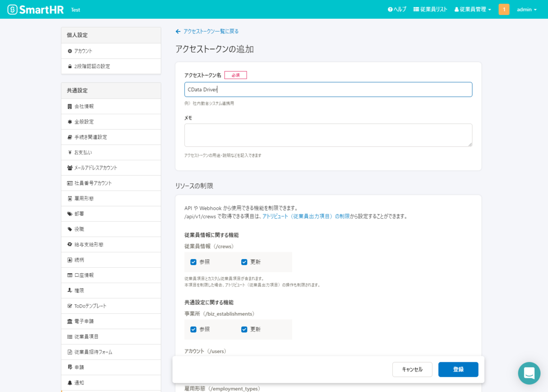Click into the メモ text area

click(328, 135)
